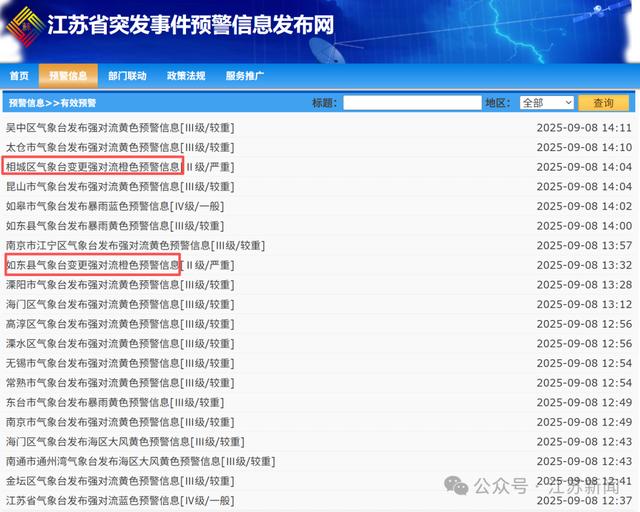The height and width of the screenshot is (512, 640).
Task: Open 太仓市气象台 强对流黄色预警 link
Action: point(120,147)
